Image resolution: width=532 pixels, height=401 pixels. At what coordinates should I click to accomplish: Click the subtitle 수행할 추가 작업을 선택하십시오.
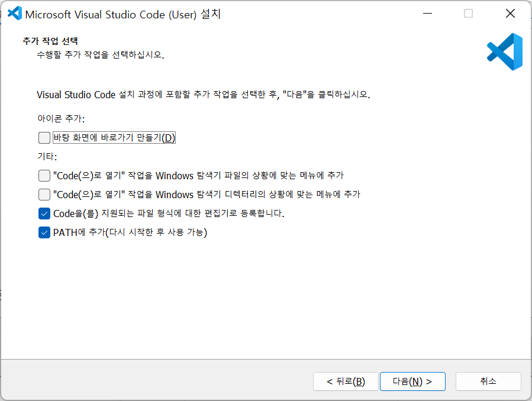click(101, 54)
